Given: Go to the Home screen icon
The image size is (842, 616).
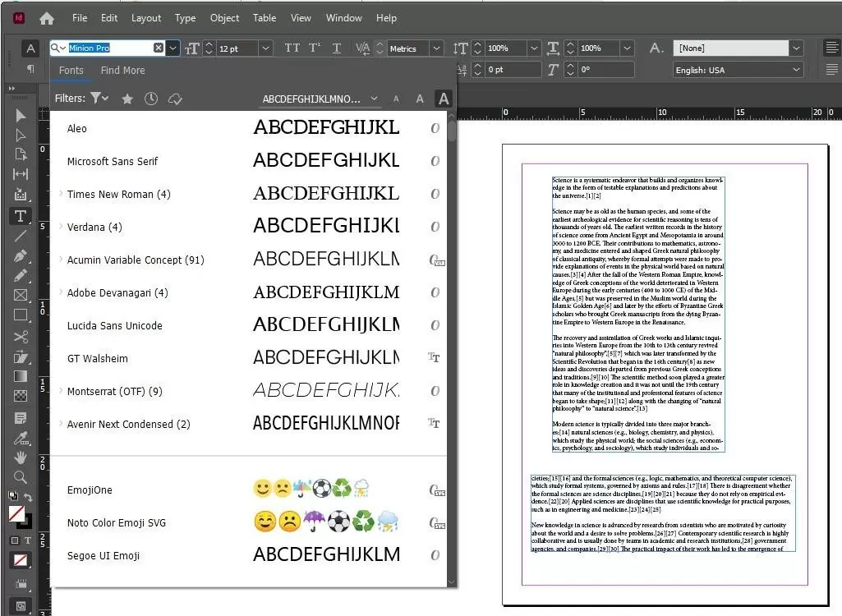Looking at the screenshot, I should pyautogui.click(x=47, y=18).
